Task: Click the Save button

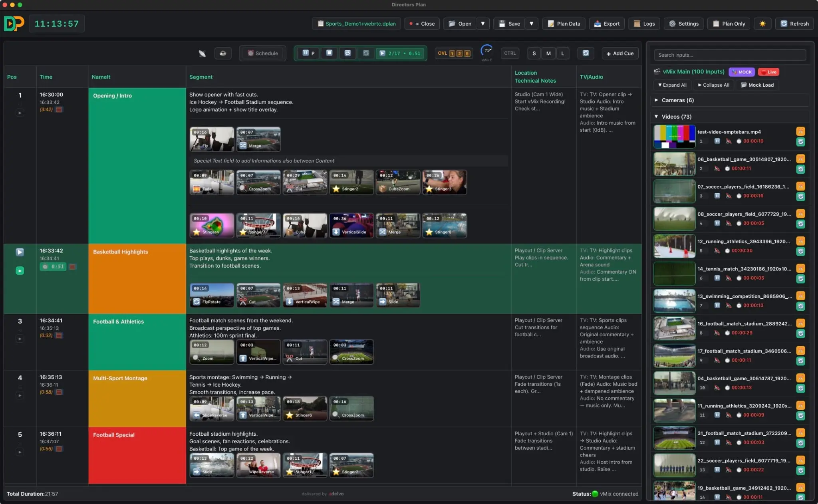Action: coord(509,24)
